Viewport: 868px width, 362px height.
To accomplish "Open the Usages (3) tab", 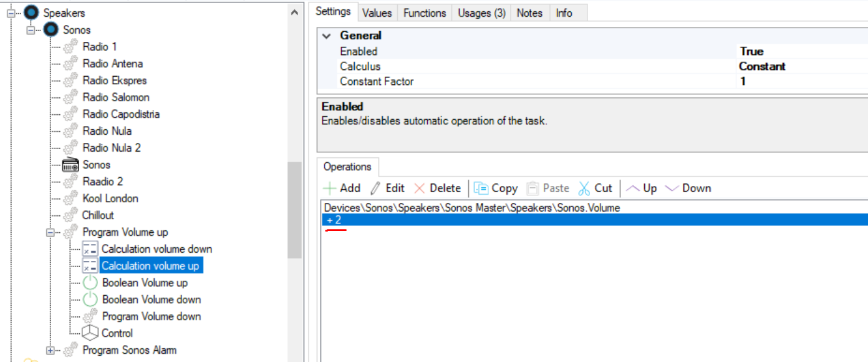I will [481, 12].
